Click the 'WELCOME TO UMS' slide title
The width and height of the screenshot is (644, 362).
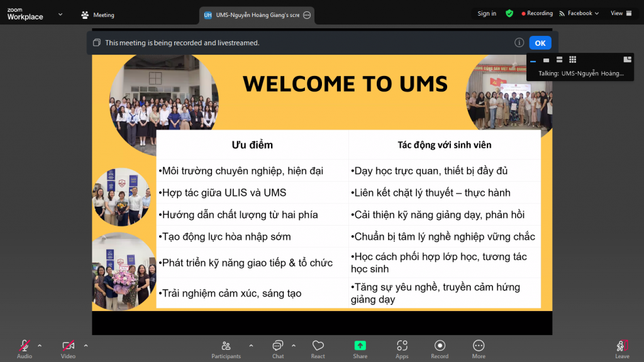point(345,84)
